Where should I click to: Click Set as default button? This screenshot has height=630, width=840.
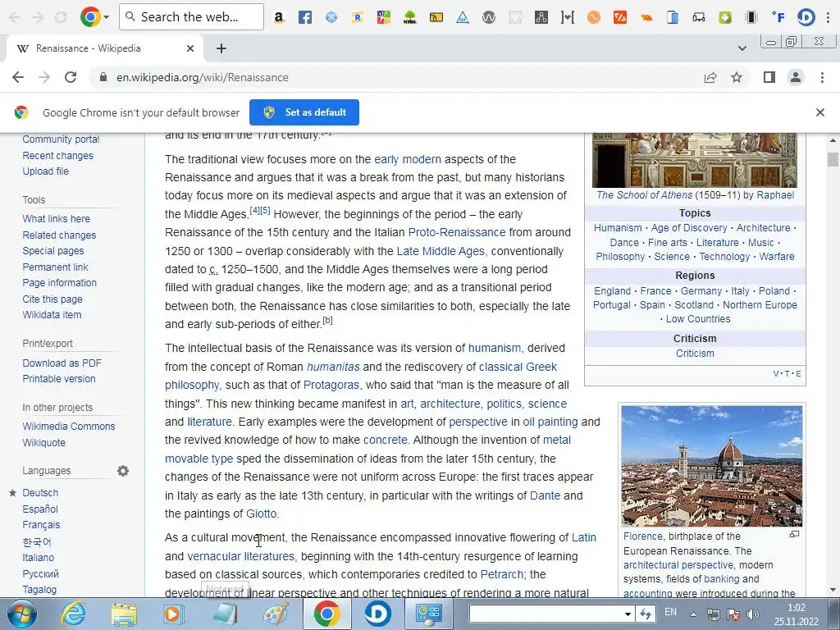coord(304,112)
